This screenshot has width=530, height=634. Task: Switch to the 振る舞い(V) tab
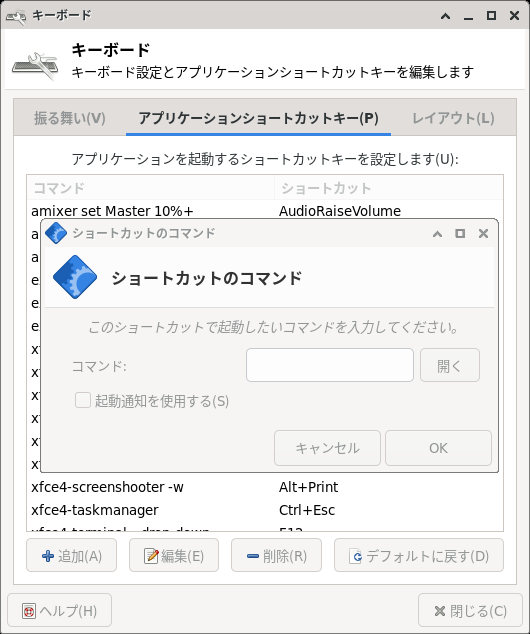(x=70, y=118)
